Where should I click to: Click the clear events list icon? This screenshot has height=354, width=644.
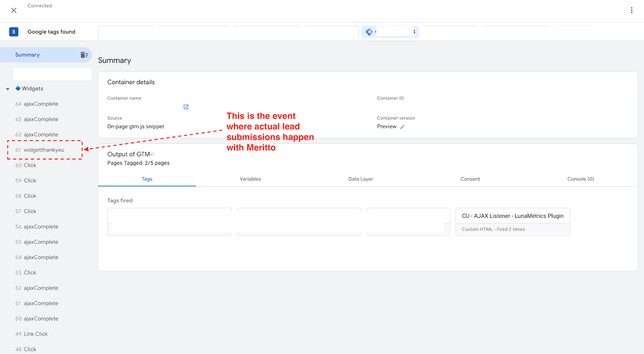point(84,55)
